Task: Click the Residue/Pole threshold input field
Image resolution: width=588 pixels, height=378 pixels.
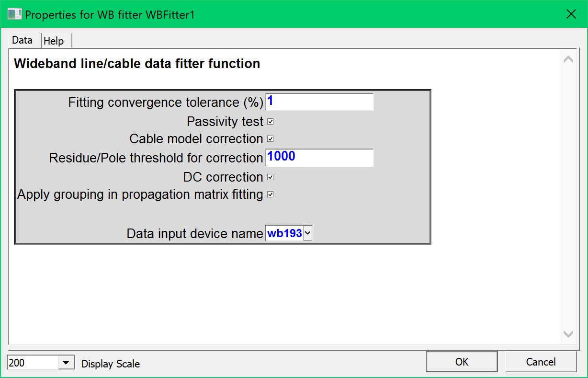Action: tap(319, 158)
